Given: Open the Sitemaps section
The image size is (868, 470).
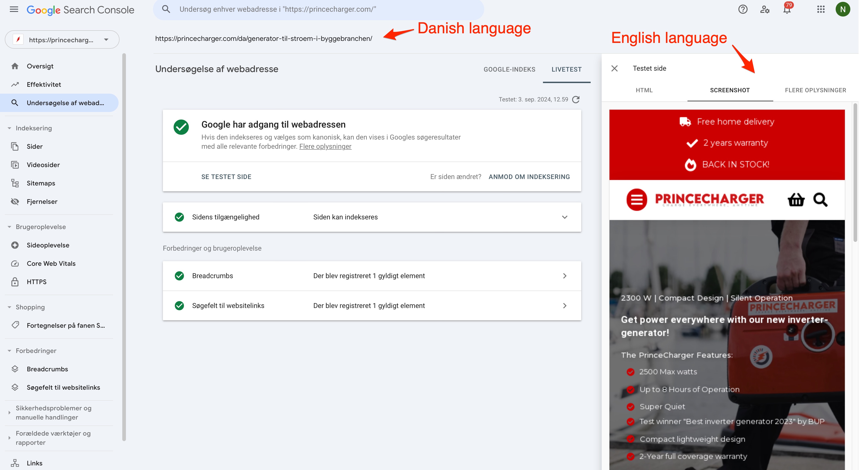Looking at the screenshot, I should point(41,183).
